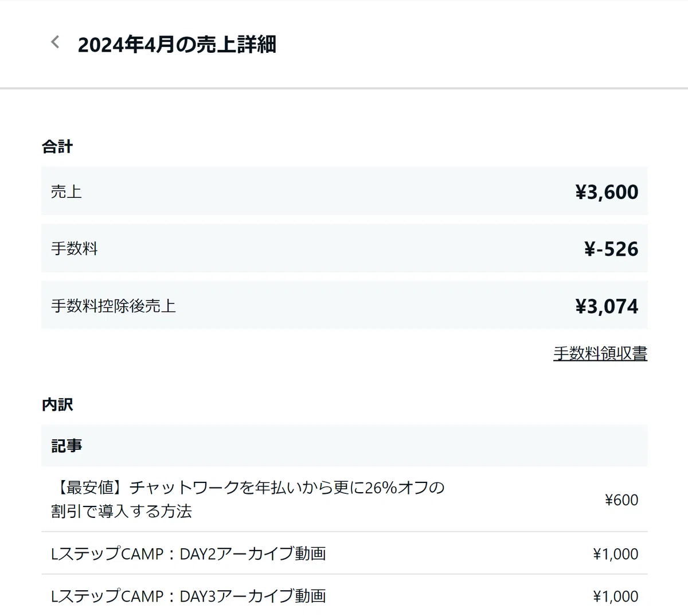Click the 記事 table header
Image resolution: width=688 pixels, height=616 pixels.
click(67, 446)
